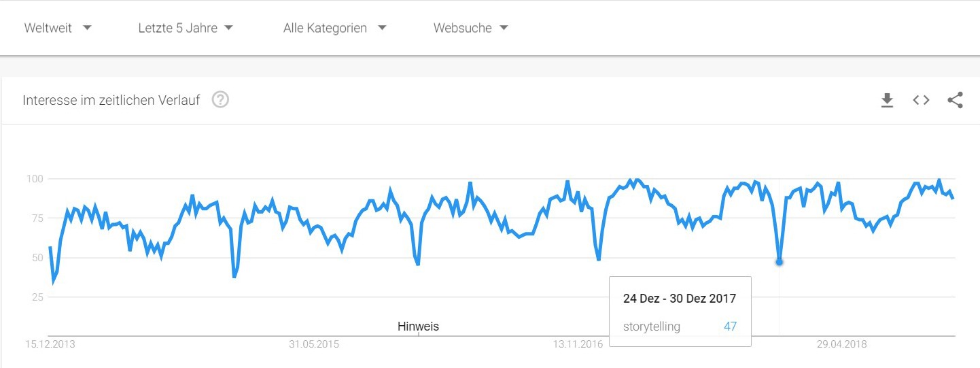This screenshot has height=368, width=980.
Task: Click the 15.12.2013 date axis label
Action: point(50,344)
